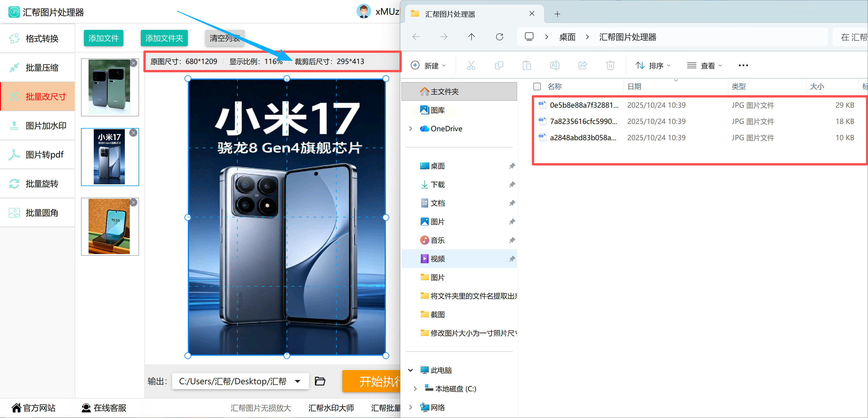Remove the Xiaomi 17 thumbnail from list

134,133
